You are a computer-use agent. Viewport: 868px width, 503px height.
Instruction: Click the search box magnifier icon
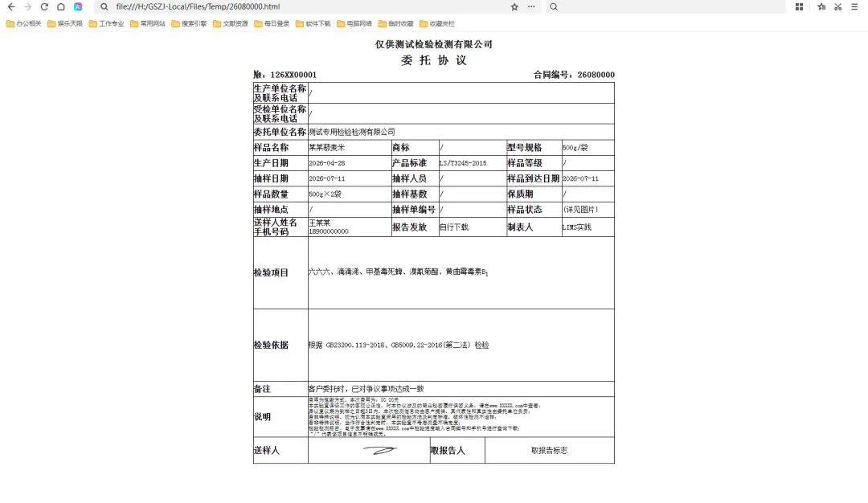(x=554, y=6)
